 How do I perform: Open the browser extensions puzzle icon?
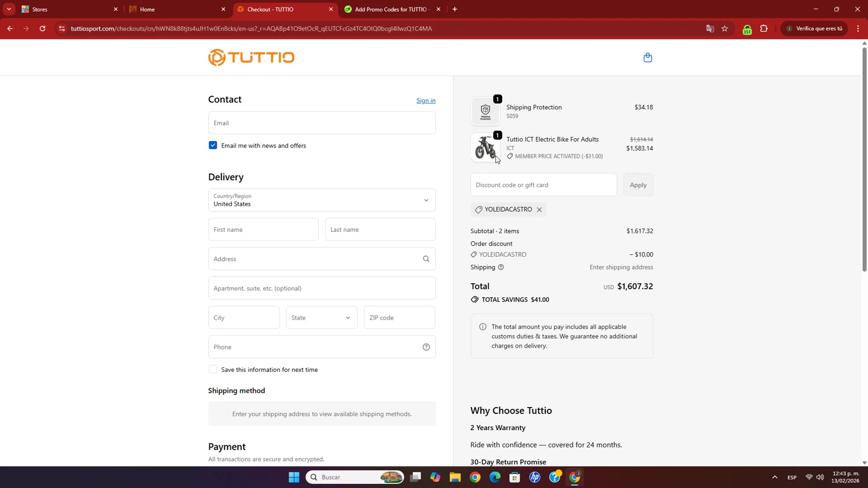point(764,28)
